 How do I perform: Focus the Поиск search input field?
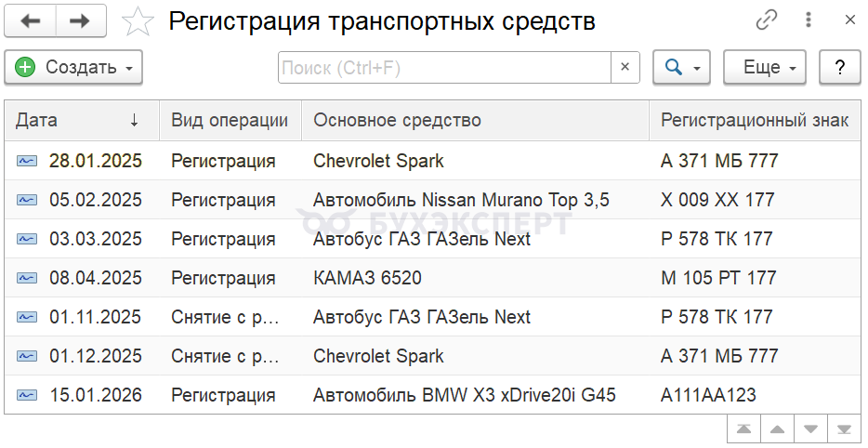click(x=444, y=67)
